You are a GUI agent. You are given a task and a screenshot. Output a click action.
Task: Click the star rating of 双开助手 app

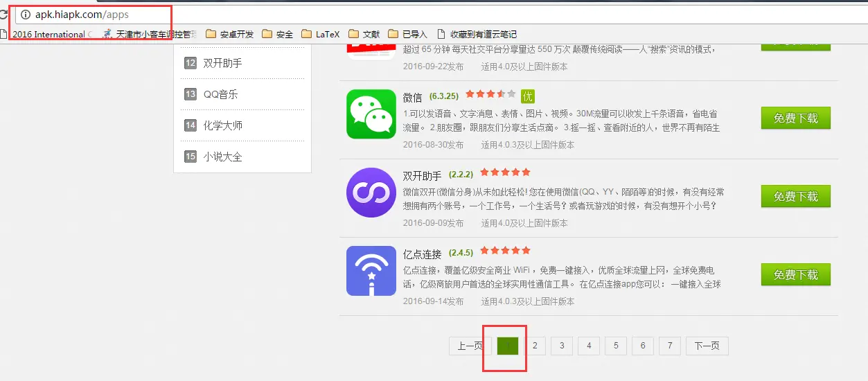[505, 172]
